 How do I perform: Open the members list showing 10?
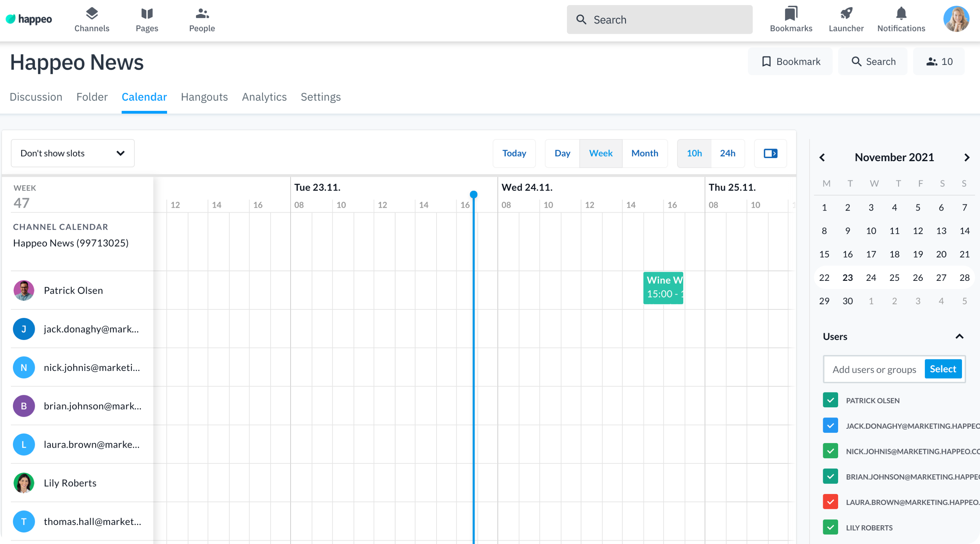pyautogui.click(x=939, y=62)
